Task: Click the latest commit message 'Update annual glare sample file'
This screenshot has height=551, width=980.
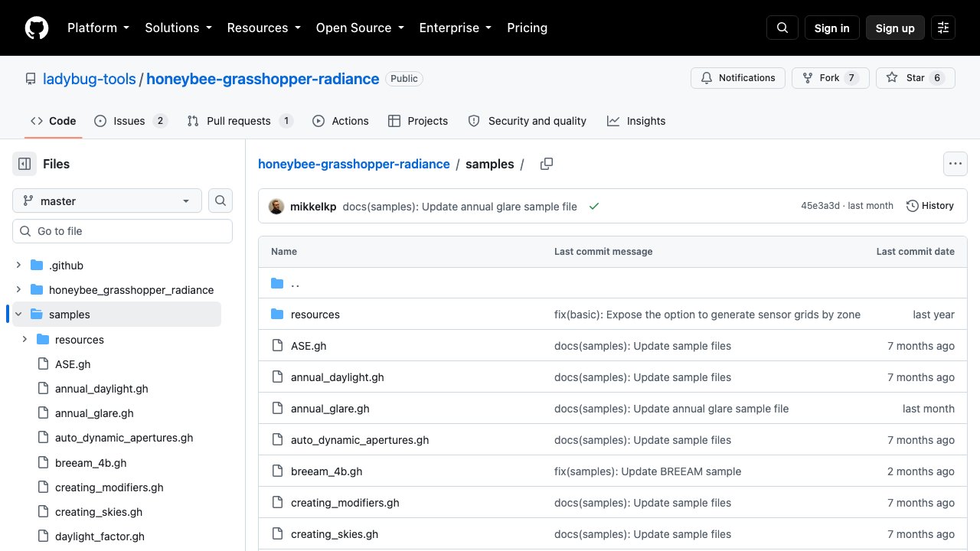Action: pos(460,207)
